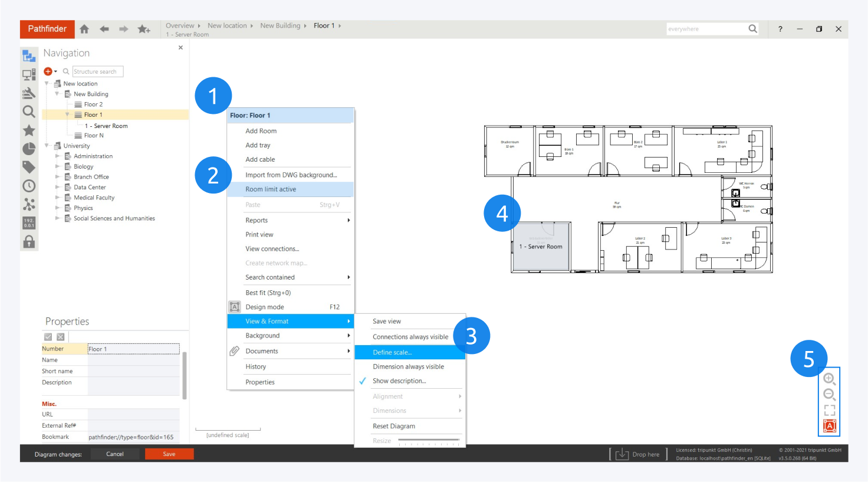Click the add favorite star icon
This screenshot has width=868, height=482.
pyautogui.click(x=144, y=29)
